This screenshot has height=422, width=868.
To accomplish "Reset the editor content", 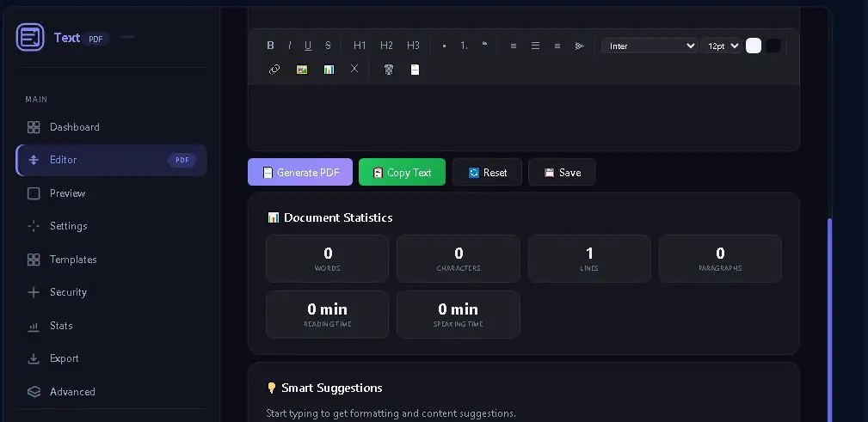I will [x=487, y=172].
